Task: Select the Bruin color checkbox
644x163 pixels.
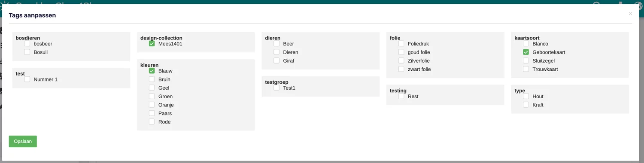Action: pos(152,79)
